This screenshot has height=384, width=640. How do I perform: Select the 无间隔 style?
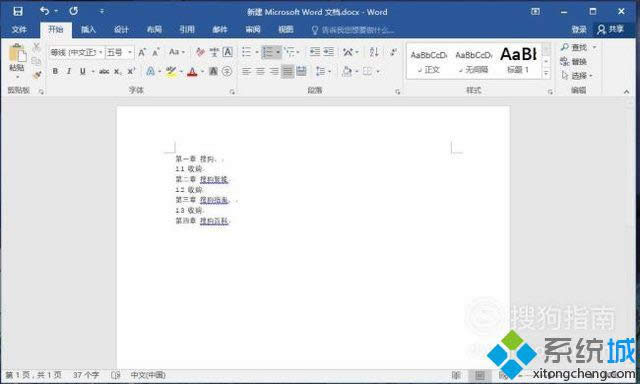[473, 62]
